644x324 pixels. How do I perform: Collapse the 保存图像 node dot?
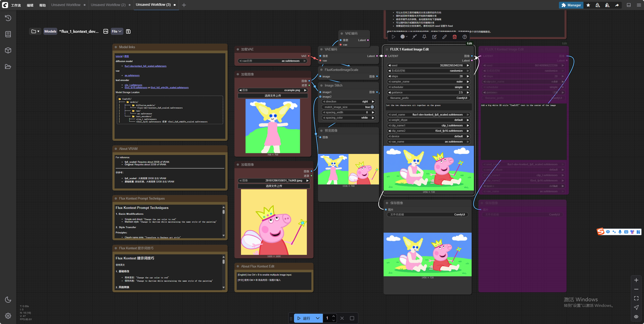(x=386, y=203)
